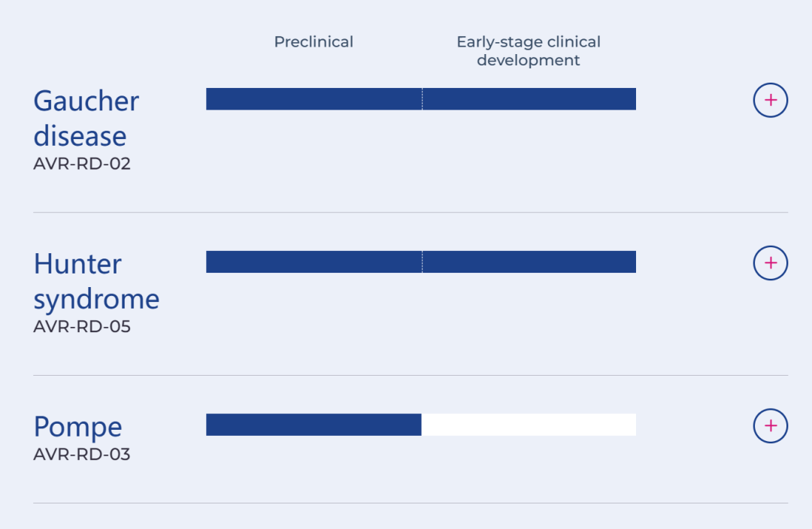This screenshot has height=529, width=812.
Task: Select the AVR-RD-02 program code
Action: pyautogui.click(x=82, y=164)
